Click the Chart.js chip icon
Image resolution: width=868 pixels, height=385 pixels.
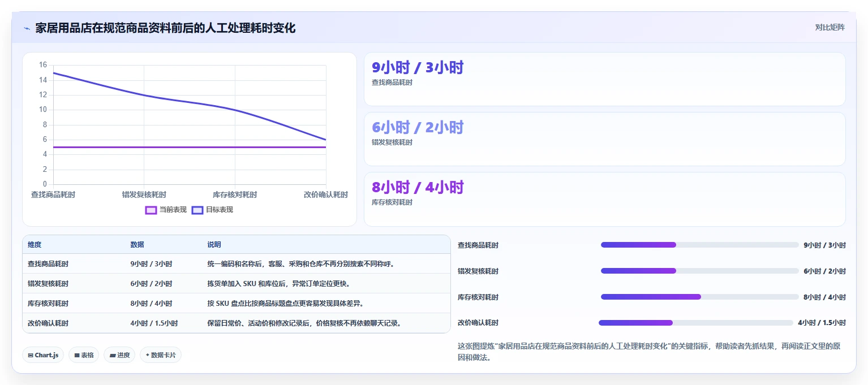(31, 355)
